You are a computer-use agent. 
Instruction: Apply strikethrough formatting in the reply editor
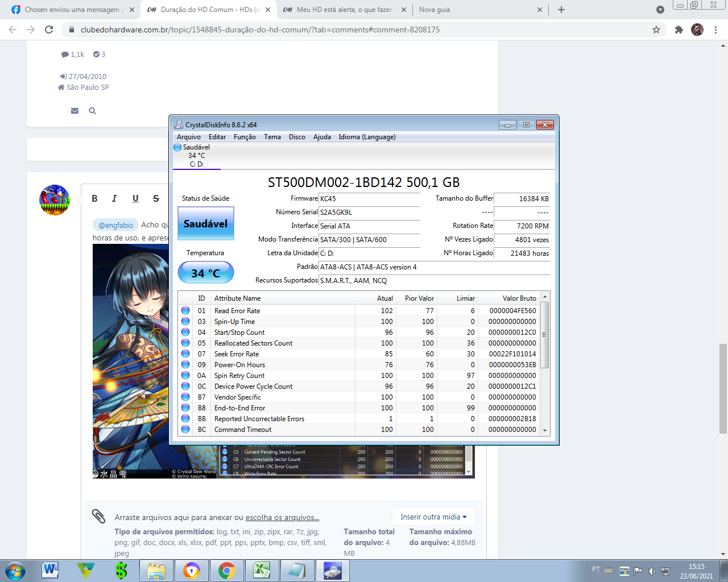coord(156,198)
